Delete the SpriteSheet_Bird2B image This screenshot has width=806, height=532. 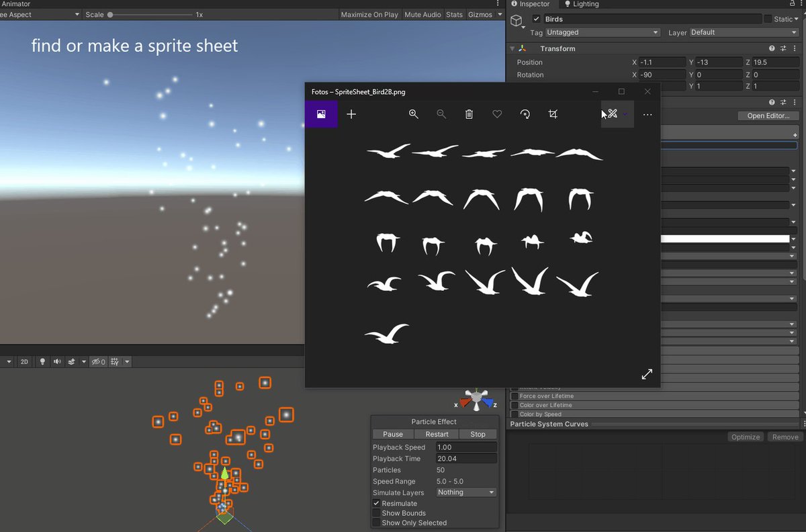tap(469, 114)
